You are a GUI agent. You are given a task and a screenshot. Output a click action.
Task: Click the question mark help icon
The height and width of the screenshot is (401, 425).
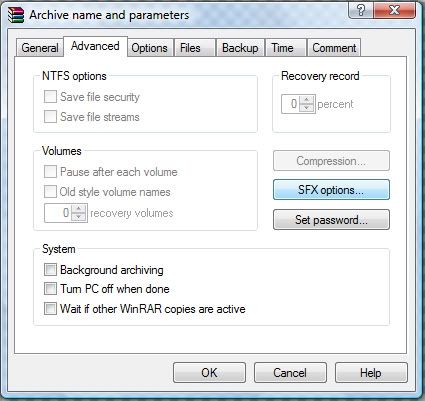click(361, 10)
